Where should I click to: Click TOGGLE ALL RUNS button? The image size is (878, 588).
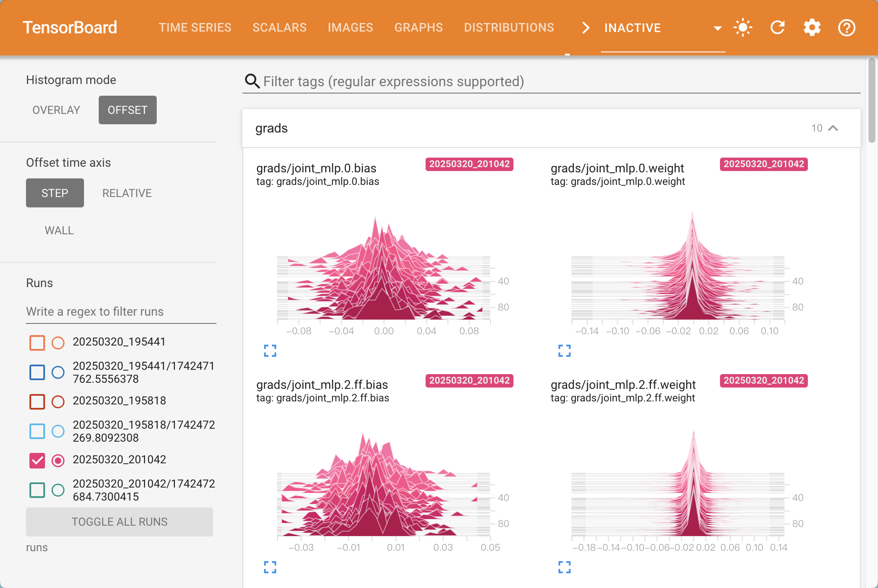[119, 522]
